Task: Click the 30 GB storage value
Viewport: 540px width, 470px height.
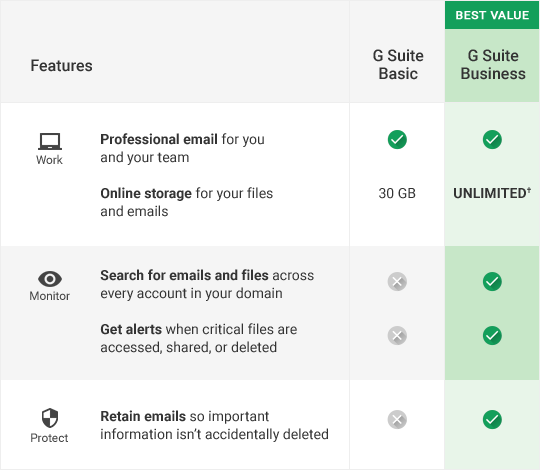Action: point(397,194)
